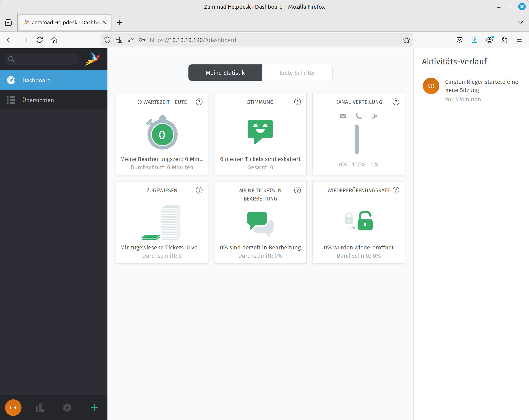Click the 'Aktivitäts-Verlauf' heading
The height and width of the screenshot is (420, 529).
click(454, 61)
